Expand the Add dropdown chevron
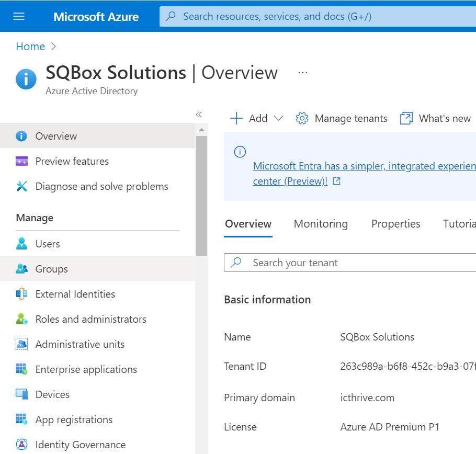Screen dimensions: 476x454 [278, 118]
